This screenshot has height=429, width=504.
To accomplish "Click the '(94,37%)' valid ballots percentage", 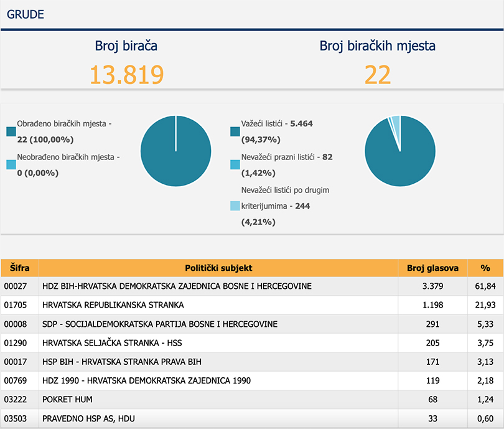I will pos(261,139).
